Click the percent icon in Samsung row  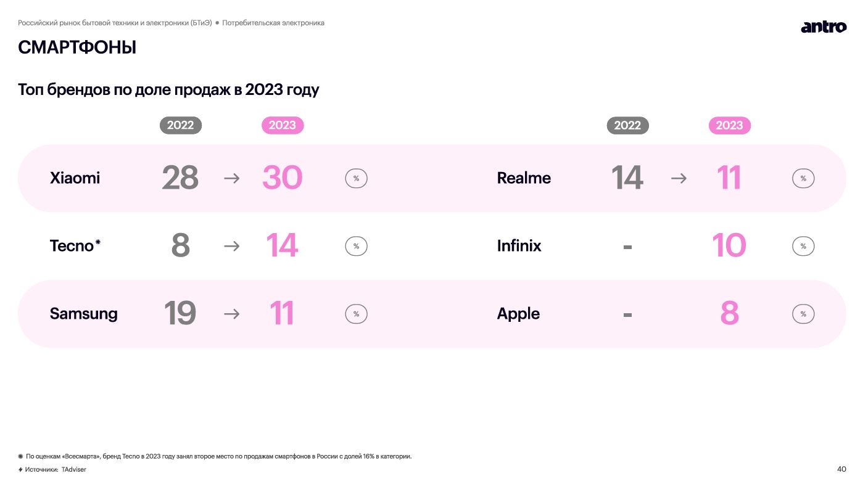pos(356,314)
